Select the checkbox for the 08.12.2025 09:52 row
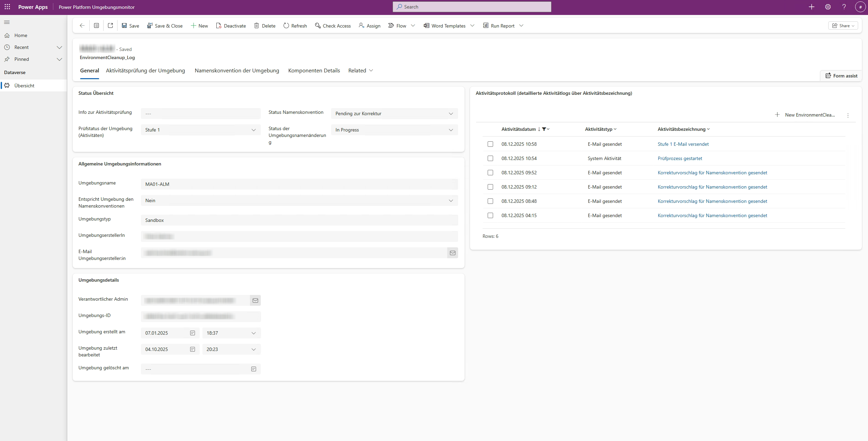868x441 pixels. (490, 173)
